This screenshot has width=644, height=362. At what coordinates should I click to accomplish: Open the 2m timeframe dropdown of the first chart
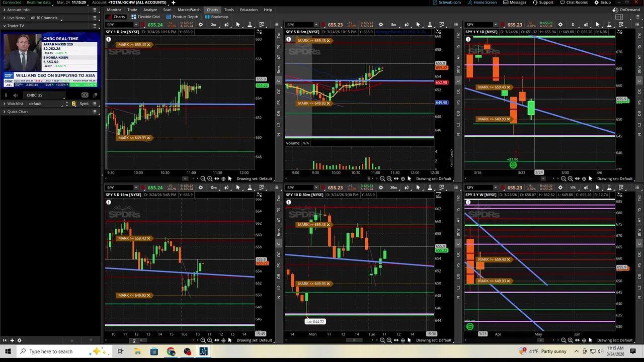pos(214,25)
